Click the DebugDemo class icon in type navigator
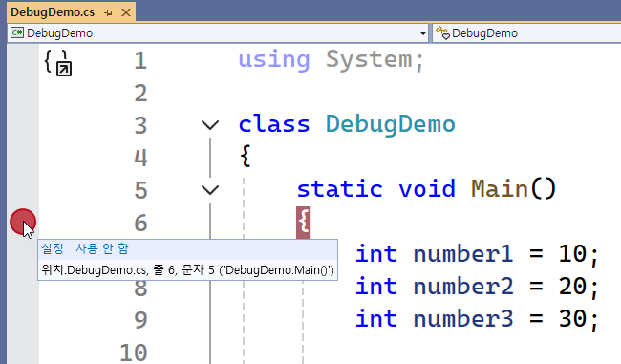This screenshot has height=364, width=621. [442, 32]
